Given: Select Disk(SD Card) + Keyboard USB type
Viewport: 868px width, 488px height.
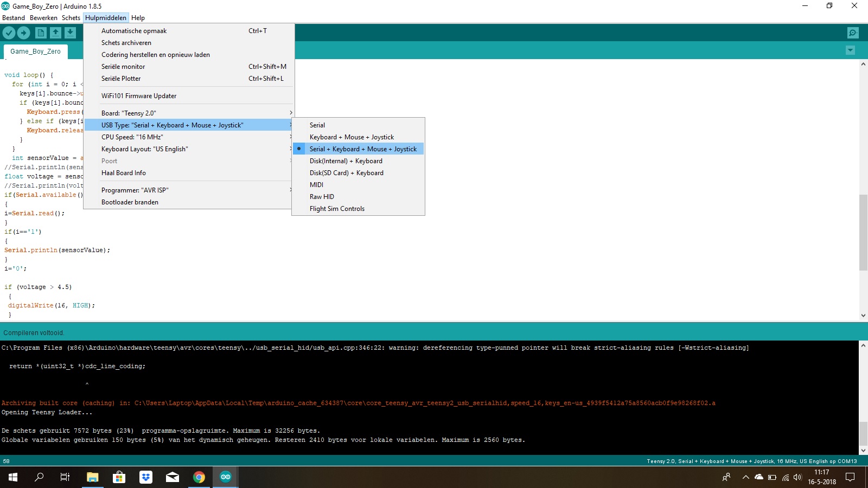Looking at the screenshot, I should (x=358, y=173).
